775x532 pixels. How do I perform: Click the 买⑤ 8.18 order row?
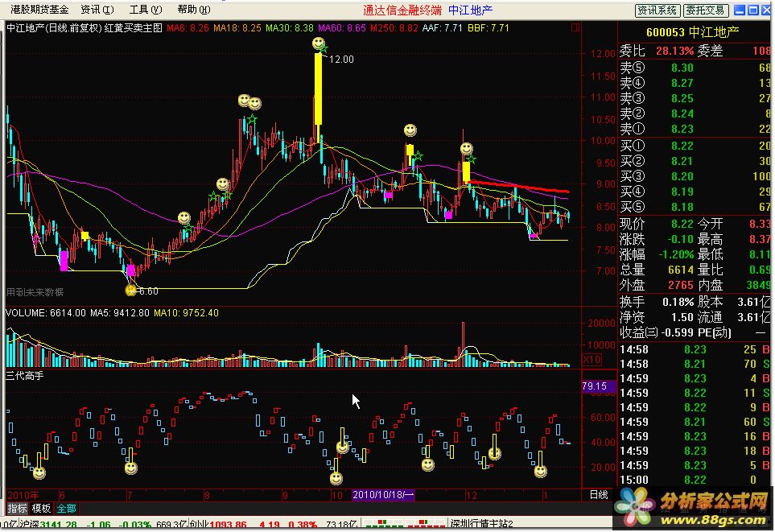click(695, 207)
